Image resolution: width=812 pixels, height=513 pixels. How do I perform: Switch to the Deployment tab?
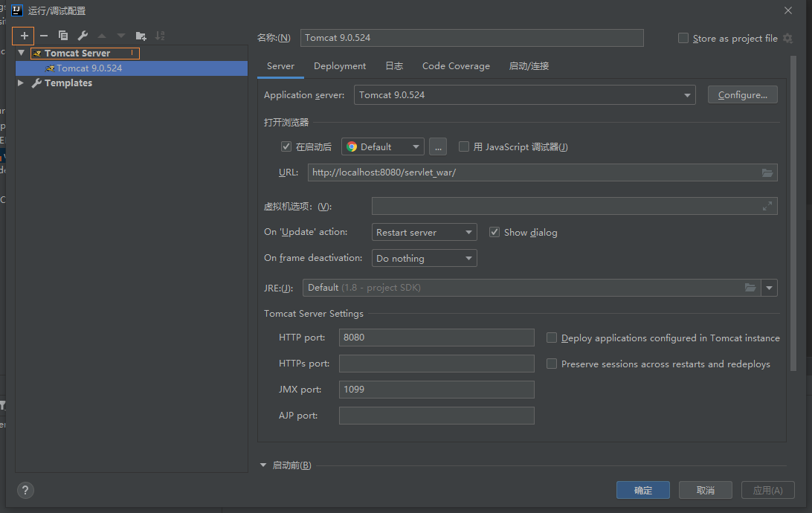[x=340, y=65]
